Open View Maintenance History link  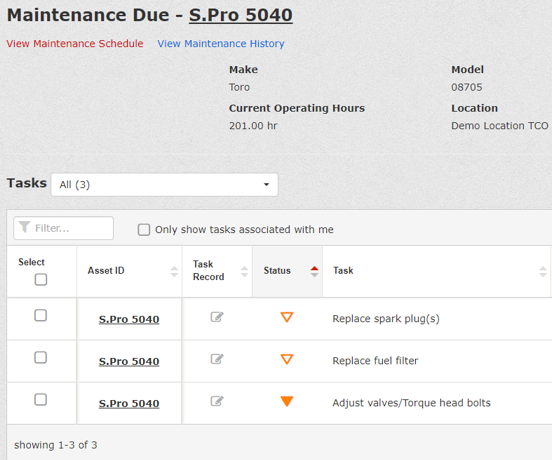[x=221, y=44]
